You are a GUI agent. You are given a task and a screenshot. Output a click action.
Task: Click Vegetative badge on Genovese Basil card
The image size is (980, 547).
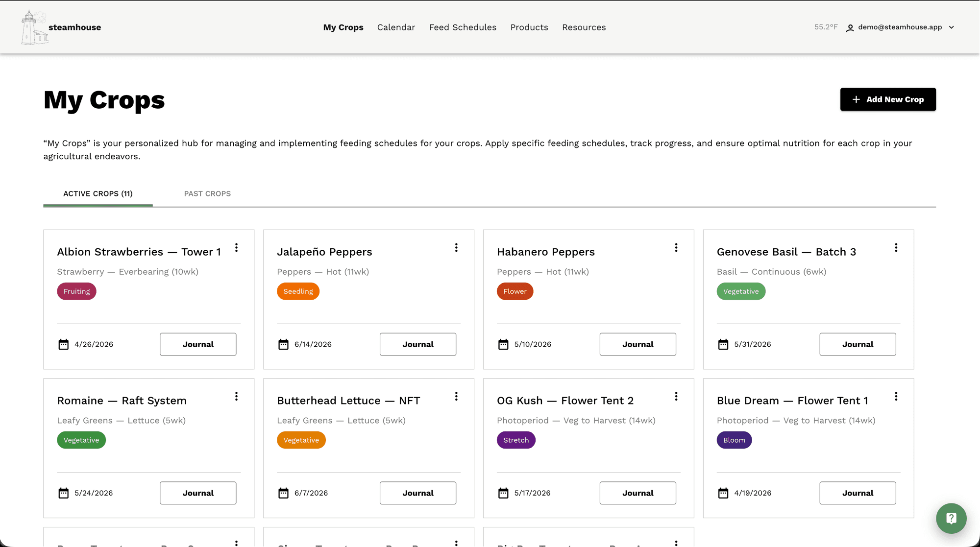(x=741, y=291)
